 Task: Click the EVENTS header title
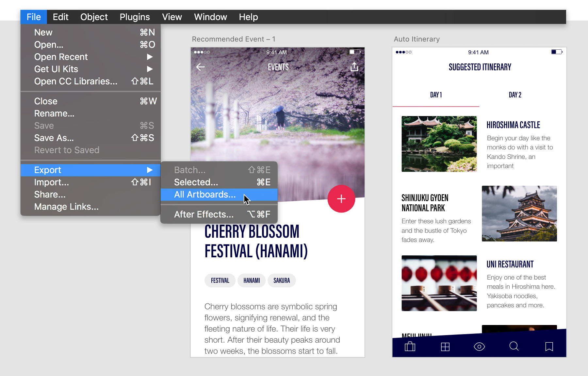click(278, 67)
